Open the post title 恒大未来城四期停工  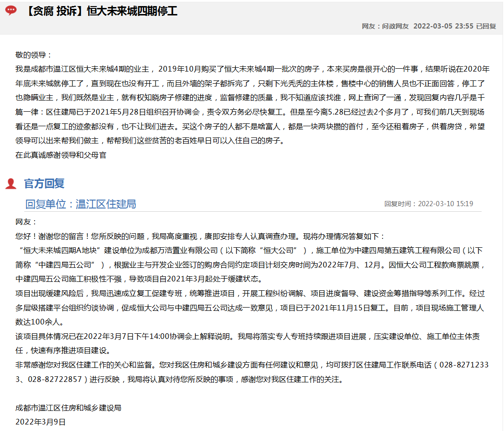(132, 11)
